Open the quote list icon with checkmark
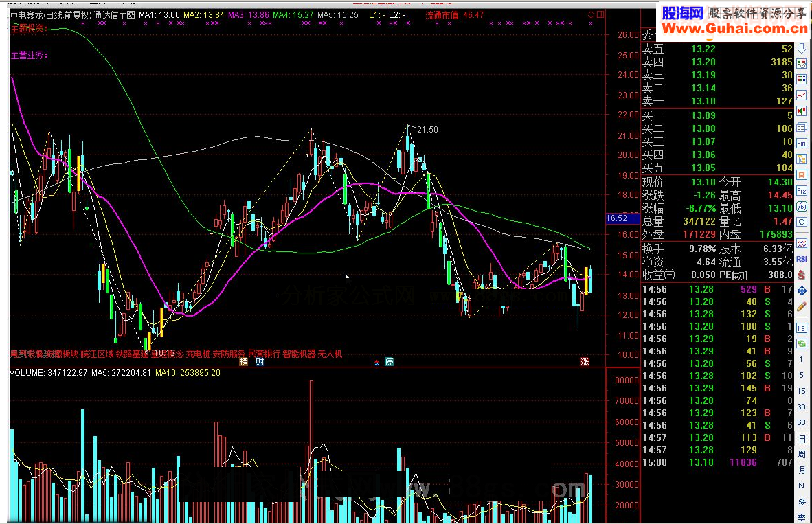The width and height of the screenshot is (812, 524). [802, 64]
